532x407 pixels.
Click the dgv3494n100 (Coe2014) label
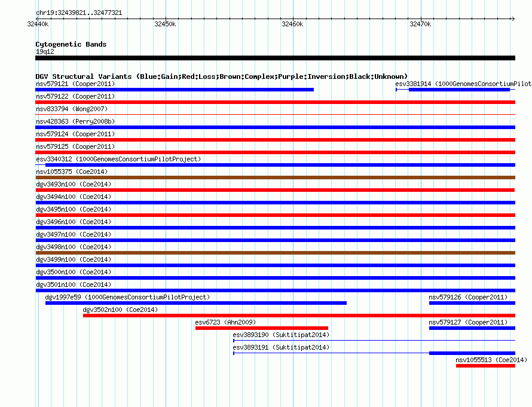[x=74, y=197]
